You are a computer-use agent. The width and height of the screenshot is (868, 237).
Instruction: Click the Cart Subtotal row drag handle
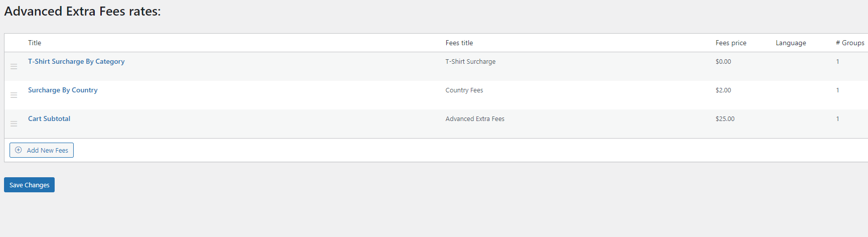(x=14, y=124)
